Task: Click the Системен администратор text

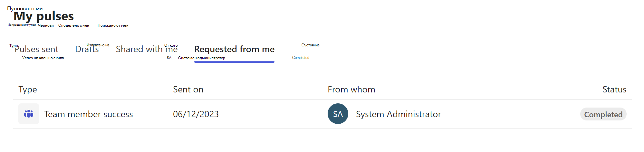Action: 201,58
